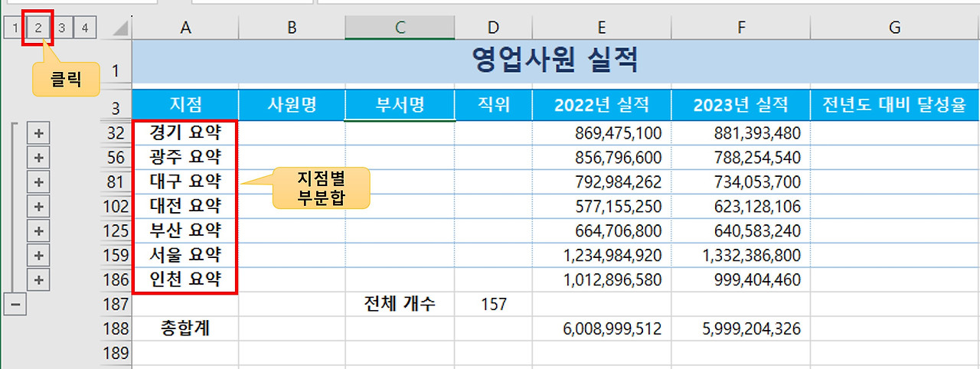Click the 부서명 header cell

point(400,106)
